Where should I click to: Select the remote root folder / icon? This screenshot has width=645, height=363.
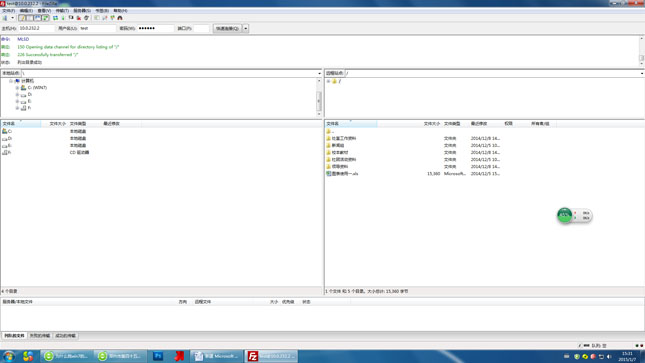click(334, 81)
